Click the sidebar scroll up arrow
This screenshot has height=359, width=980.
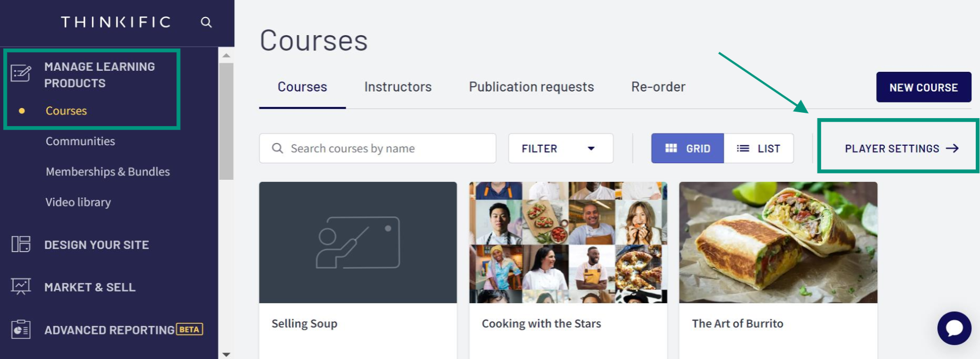click(x=226, y=55)
